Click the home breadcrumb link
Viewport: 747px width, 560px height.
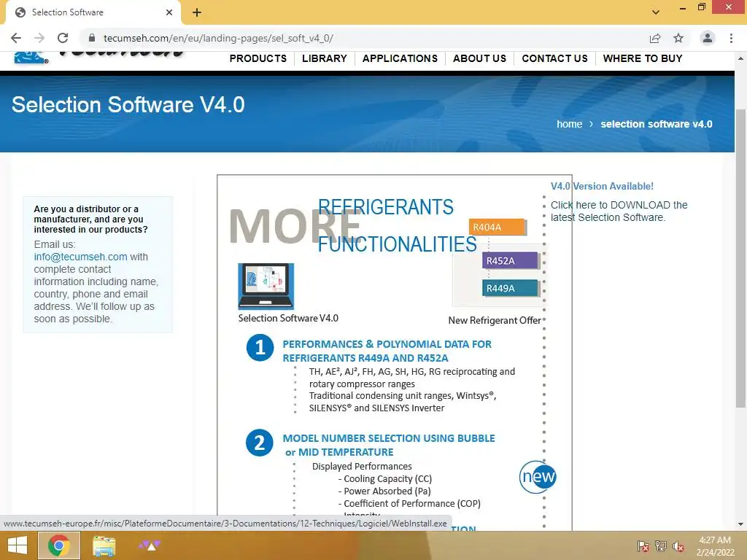coord(569,124)
